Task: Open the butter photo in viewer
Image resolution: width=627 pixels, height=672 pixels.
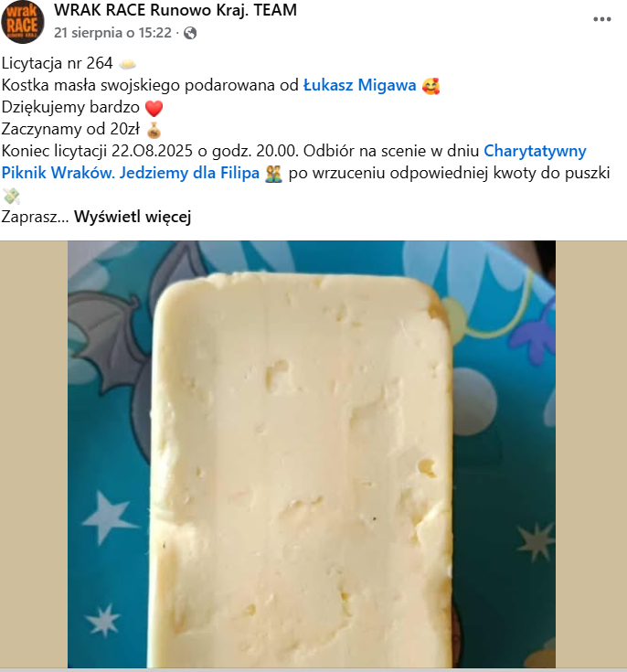Action: tap(312, 454)
